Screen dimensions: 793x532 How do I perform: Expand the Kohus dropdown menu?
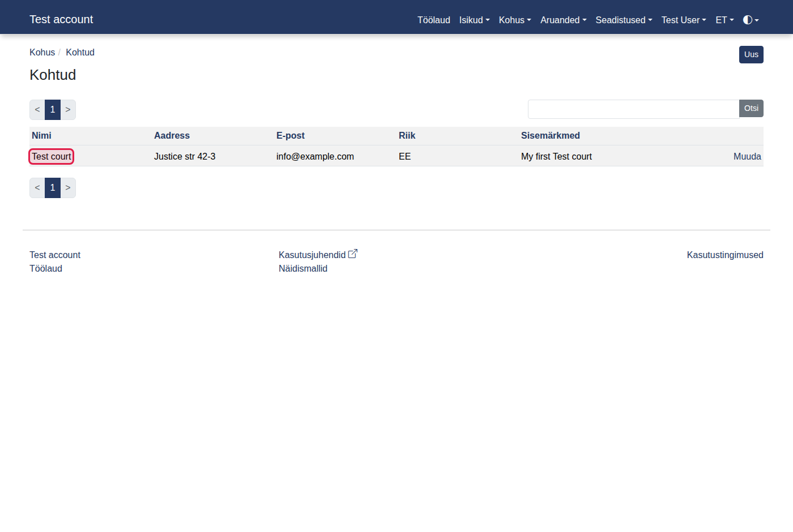[x=515, y=20]
